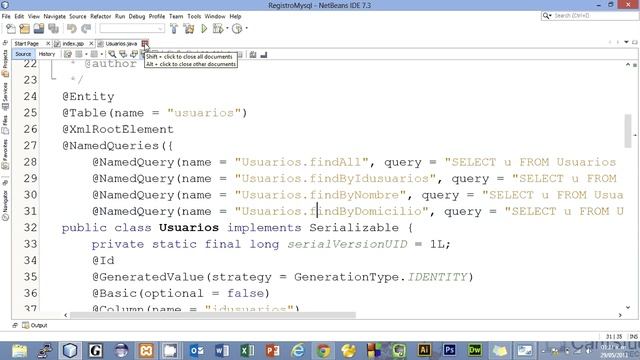Click the horizontal scrollbar thumb in editor

(x=212, y=315)
